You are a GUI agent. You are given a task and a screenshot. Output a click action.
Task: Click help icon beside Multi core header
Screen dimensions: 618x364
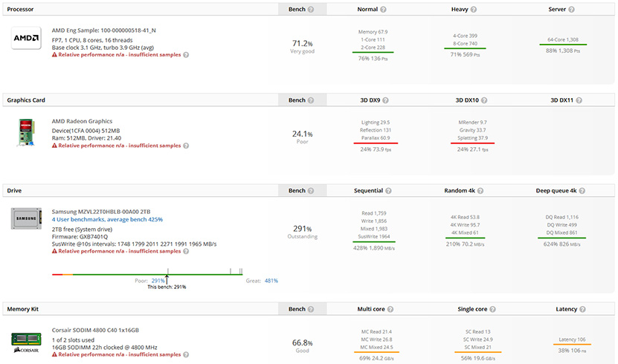390,309
